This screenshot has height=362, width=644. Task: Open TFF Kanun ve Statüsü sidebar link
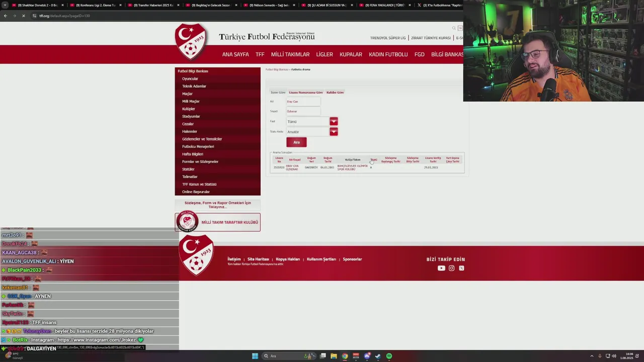click(x=199, y=184)
